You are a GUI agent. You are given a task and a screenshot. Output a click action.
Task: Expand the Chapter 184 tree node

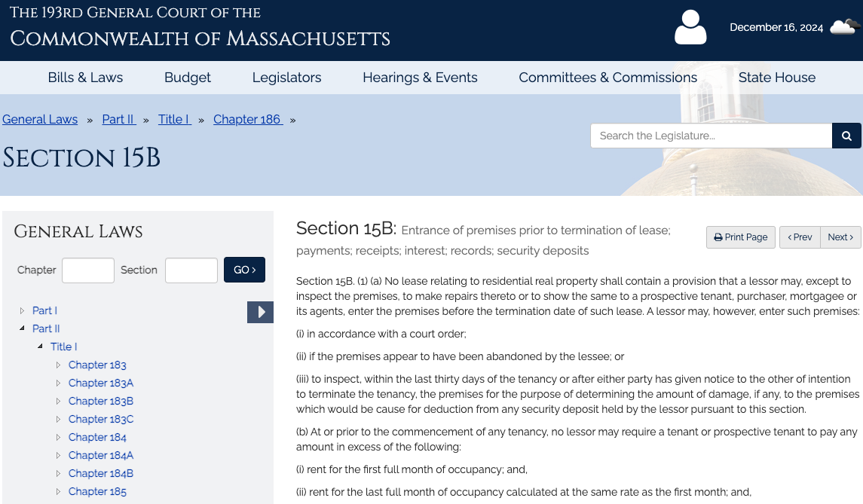[59, 437]
